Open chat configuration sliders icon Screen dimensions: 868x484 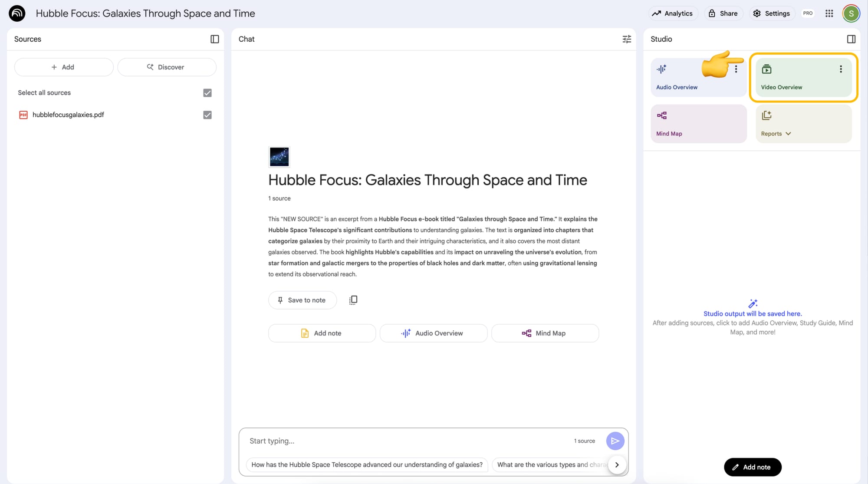627,39
